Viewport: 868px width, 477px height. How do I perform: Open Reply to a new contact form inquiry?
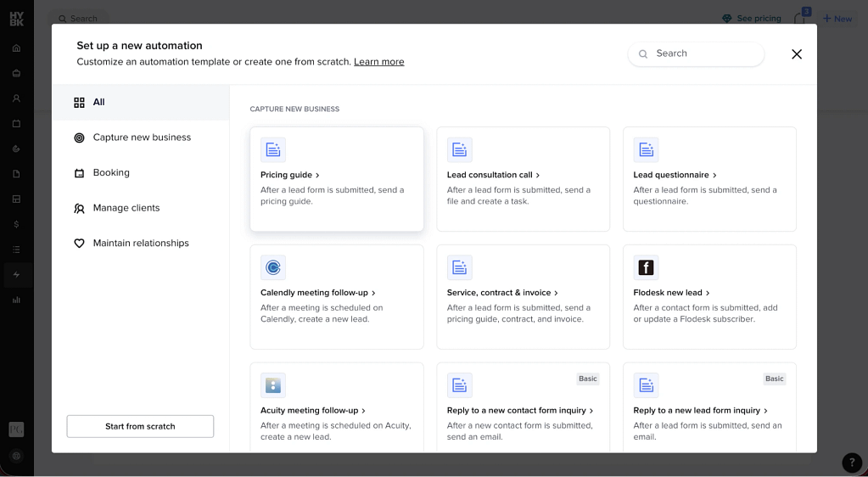520,411
